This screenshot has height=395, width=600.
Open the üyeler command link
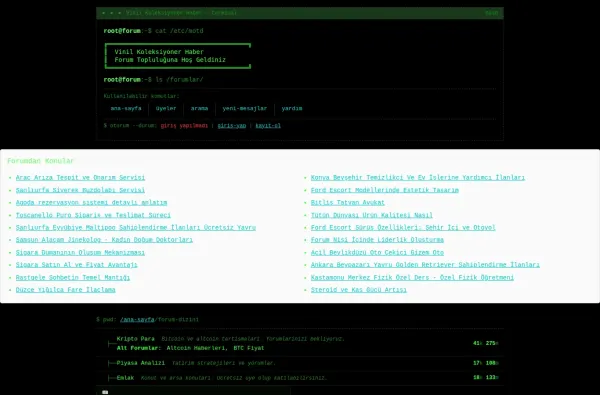click(166, 108)
